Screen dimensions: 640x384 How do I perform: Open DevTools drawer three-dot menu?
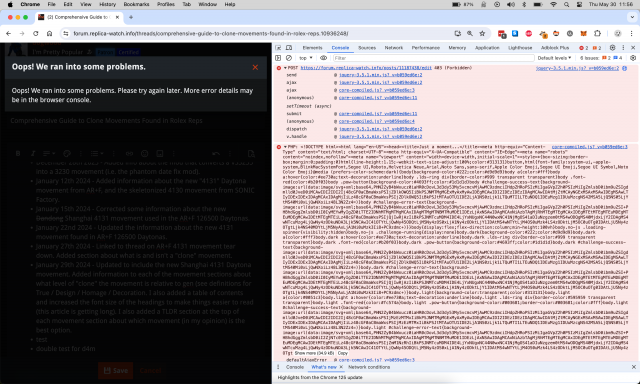(278, 367)
